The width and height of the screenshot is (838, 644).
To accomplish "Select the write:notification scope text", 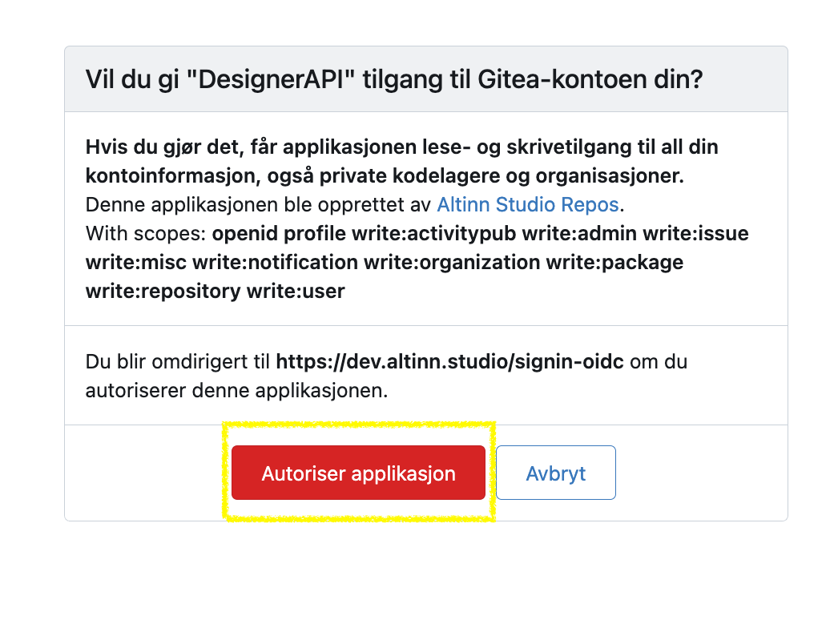I will pyautogui.click(x=276, y=263).
